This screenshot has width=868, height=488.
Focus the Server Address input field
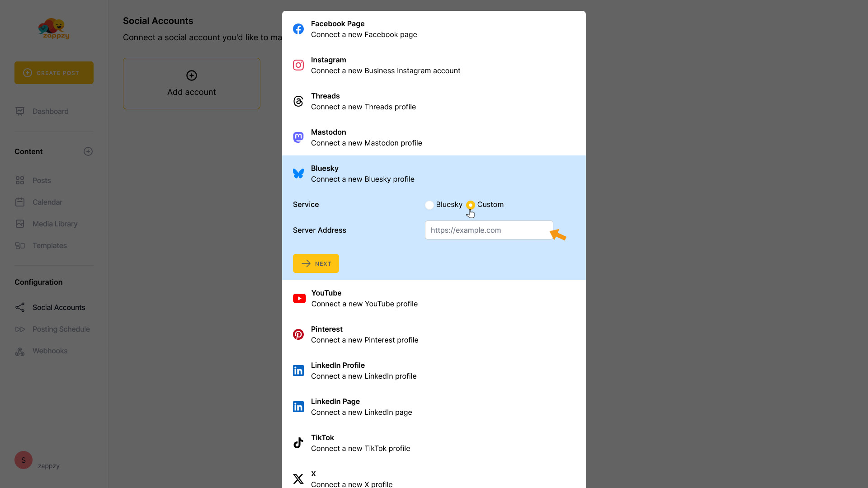click(x=489, y=230)
